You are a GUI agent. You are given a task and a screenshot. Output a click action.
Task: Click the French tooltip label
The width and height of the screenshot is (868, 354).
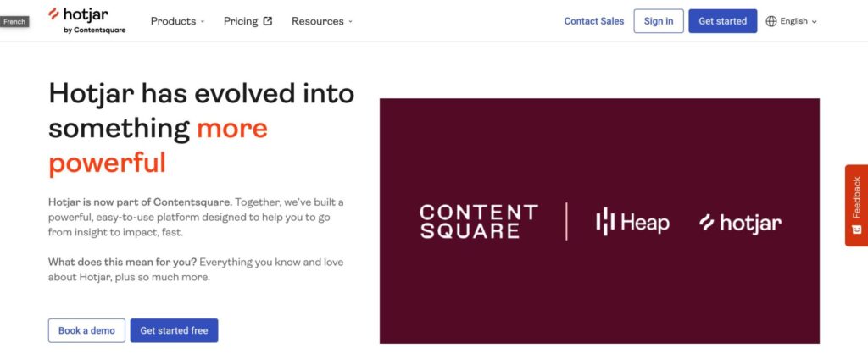[x=14, y=22]
